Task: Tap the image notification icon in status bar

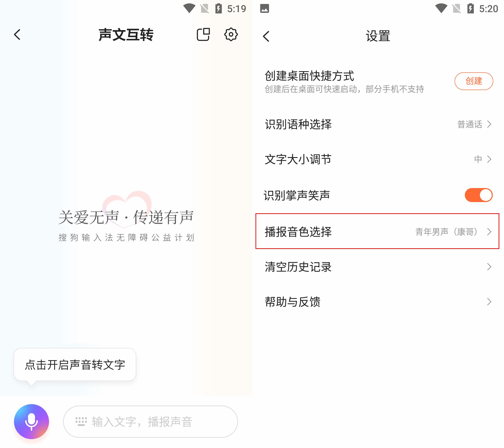Action: coord(265,9)
